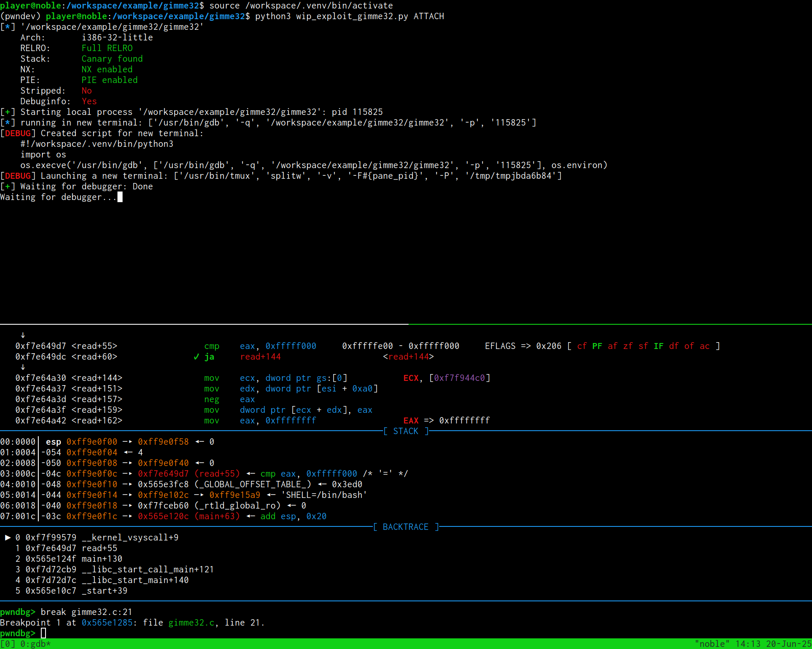Click the PF flag in EFLAGS
This screenshot has width=812, height=649.
(x=597, y=346)
